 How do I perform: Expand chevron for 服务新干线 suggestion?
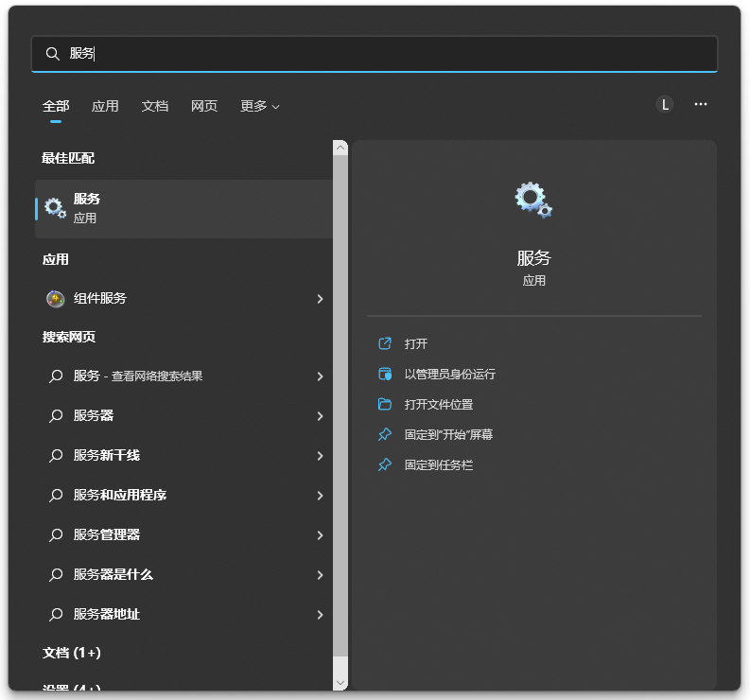click(320, 456)
